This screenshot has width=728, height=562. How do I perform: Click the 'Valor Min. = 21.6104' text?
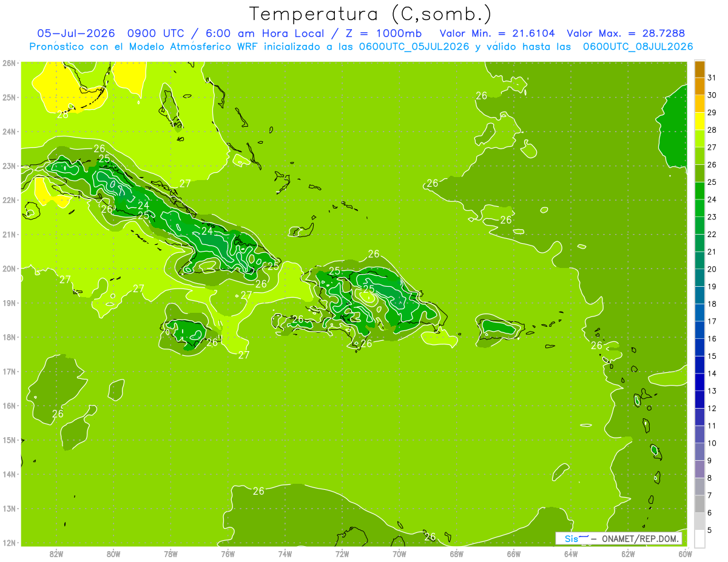click(497, 33)
